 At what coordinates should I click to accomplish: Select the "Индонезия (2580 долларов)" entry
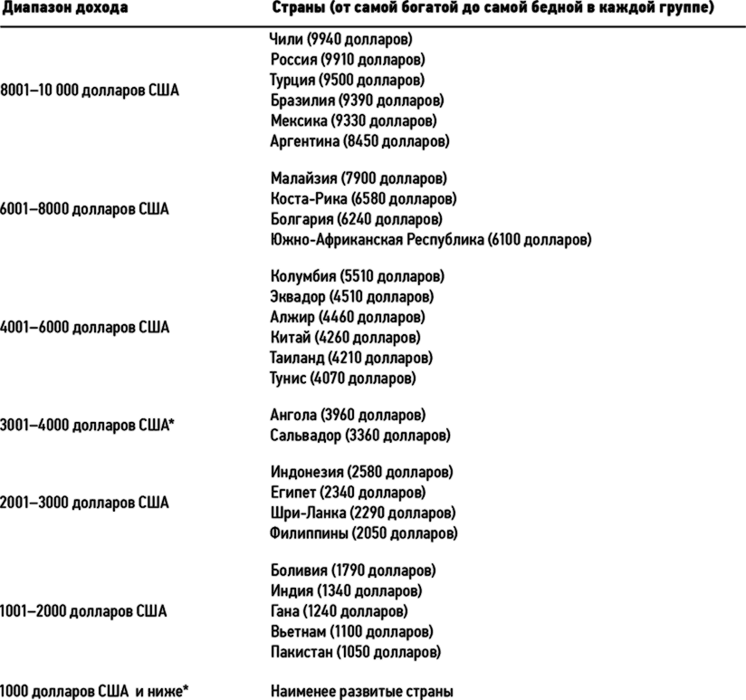(x=361, y=472)
